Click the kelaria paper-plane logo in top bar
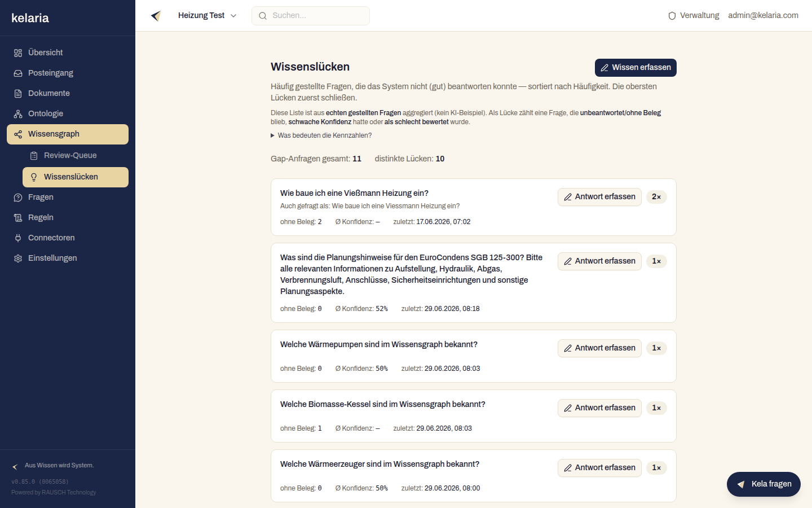The width and height of the screenshot is (812, 508). (x=156, y=16)
